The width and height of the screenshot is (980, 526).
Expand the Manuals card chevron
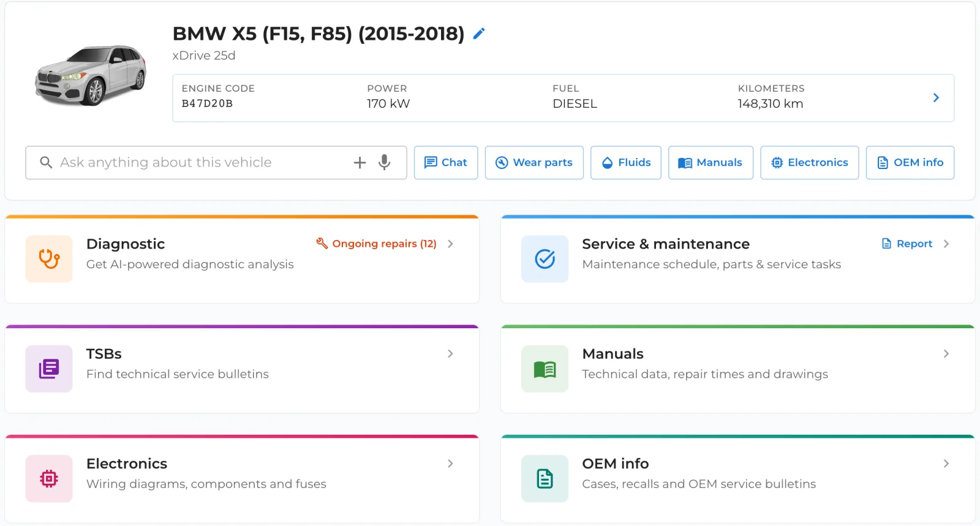click(x=946, y=354)
